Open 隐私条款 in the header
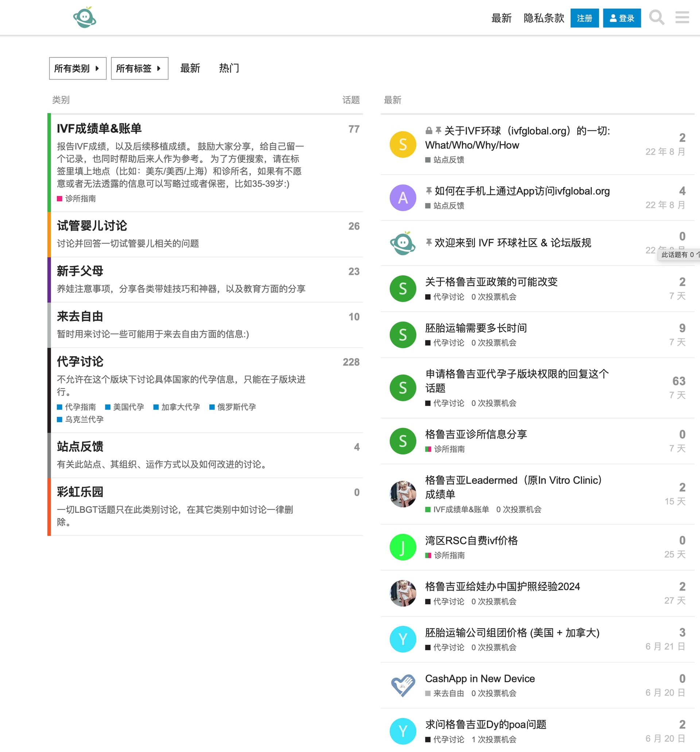Image resolution: width=700 pixels, height=752 pixels. coord(543,18)
